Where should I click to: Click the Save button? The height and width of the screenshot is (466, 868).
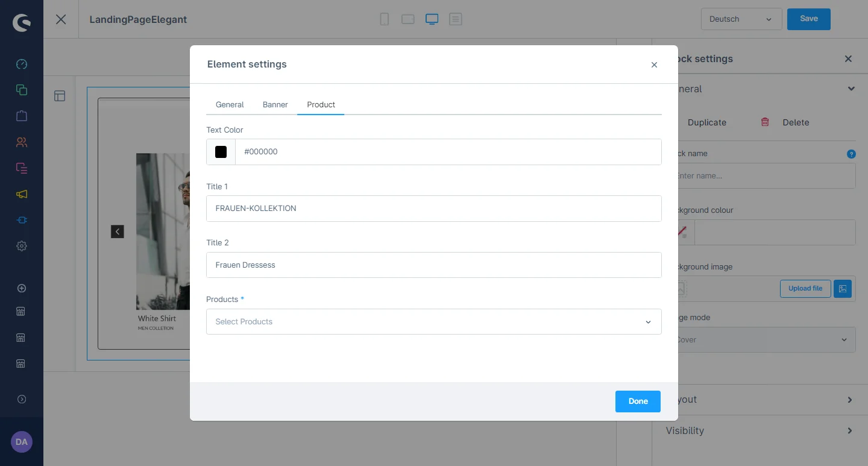pos(808,19)
